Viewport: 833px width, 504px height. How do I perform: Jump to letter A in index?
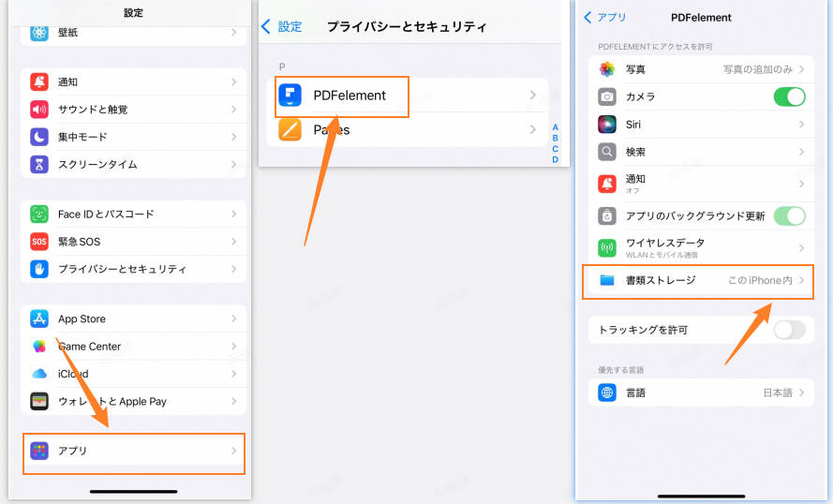pyautogui.click(x=555, y=127)
